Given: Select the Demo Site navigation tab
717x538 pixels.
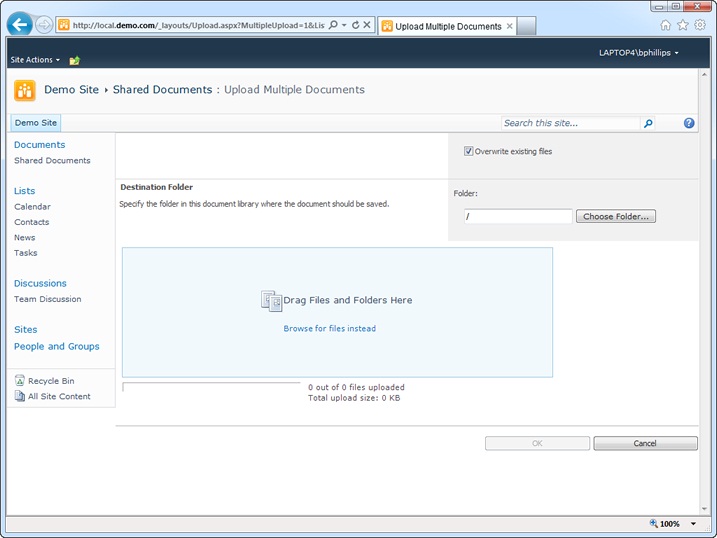Looking at the screenshot, I should pyautogui.click(x=36, y=123).
